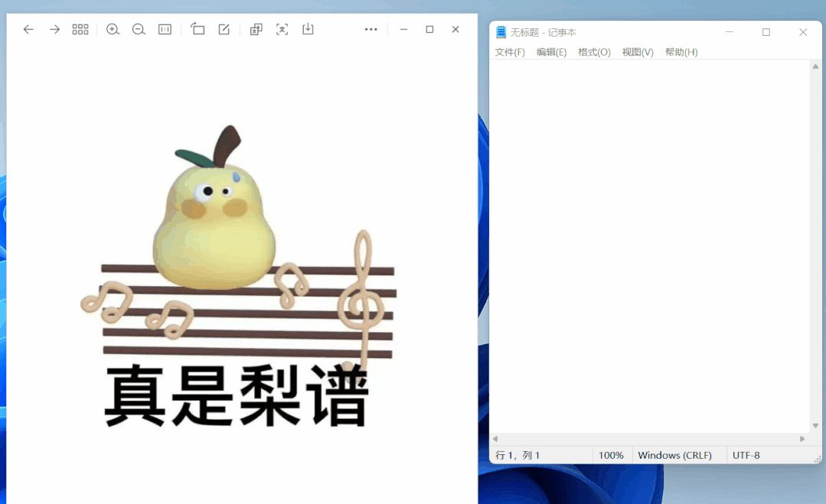Minimize the image viewer window

pos(403,30)
